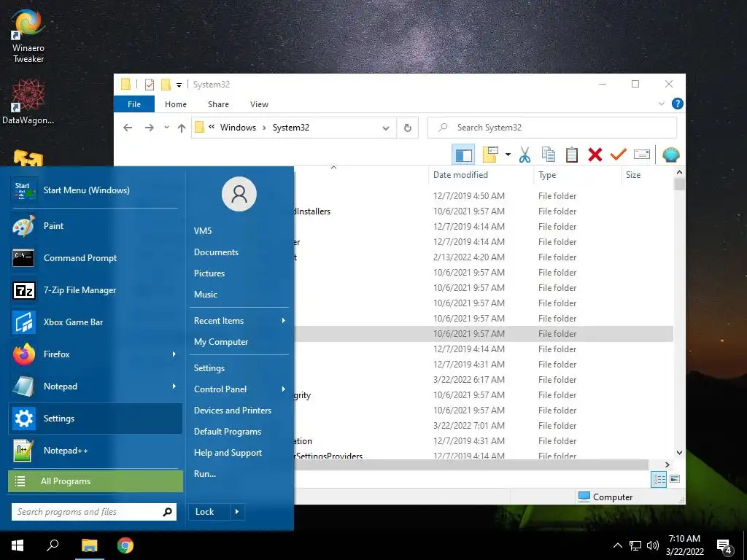Viewport: 747px width, 560px height.
Task: Switch to details view in status bar
Action: click(x=659, y=480)
